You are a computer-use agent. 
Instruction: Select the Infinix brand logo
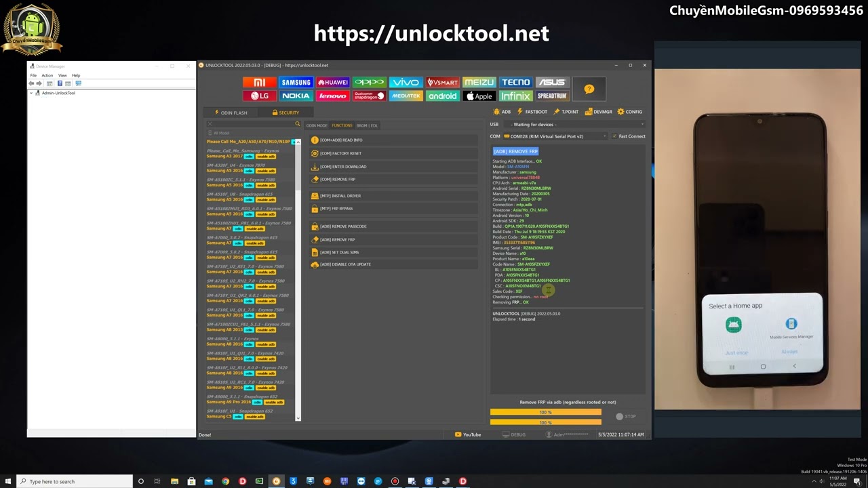(x=515, y=96)
